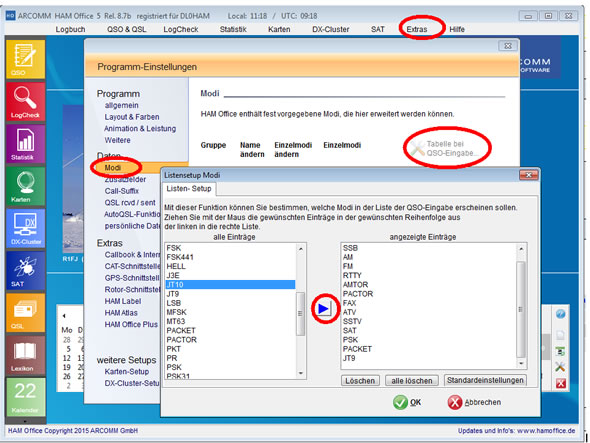Select Call-Suffix settings entry
The height and width of the screenshot is (443, 590).
pos(122,191)
